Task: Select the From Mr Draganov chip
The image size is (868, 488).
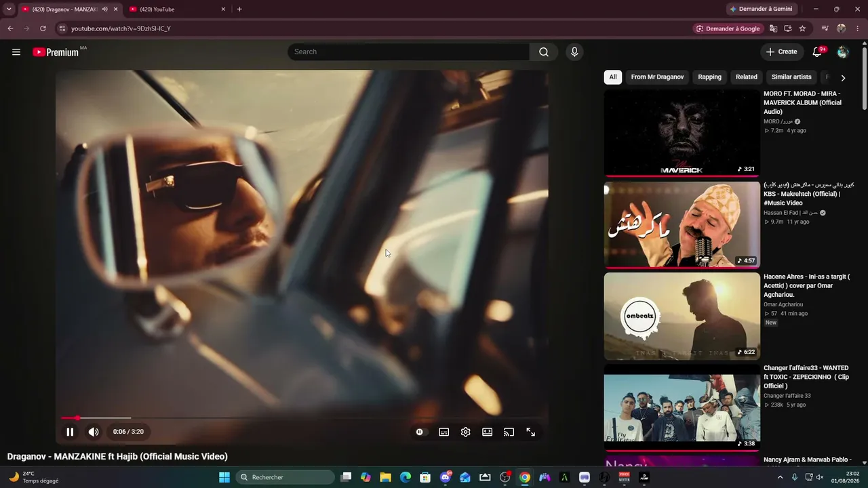Action: click(657, 77)
